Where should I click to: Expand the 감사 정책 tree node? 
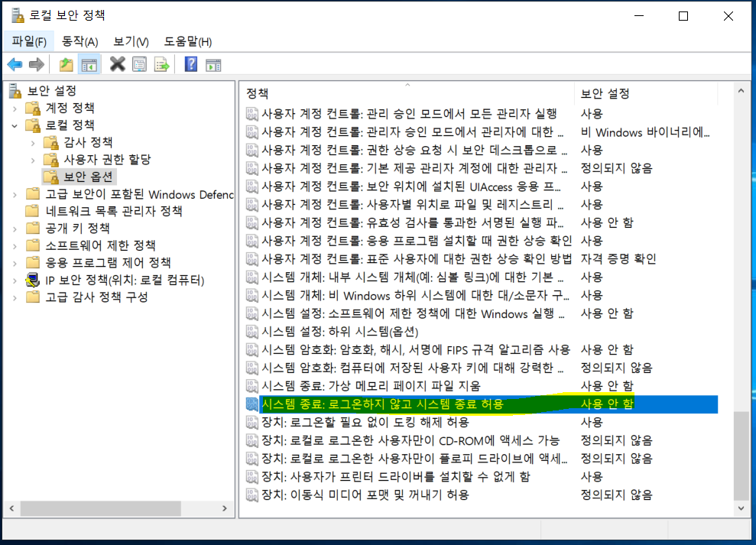(x=33, y=143)
